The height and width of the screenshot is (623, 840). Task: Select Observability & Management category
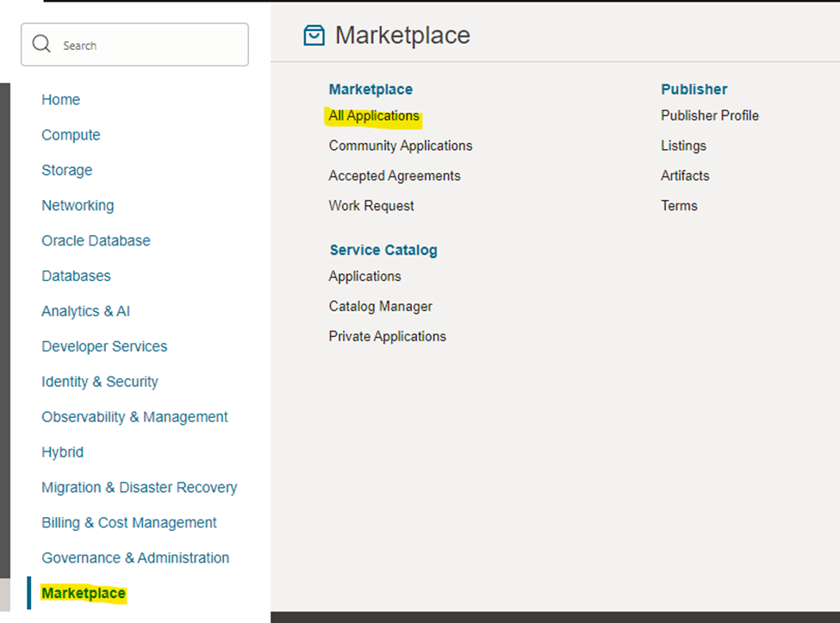point(134,417)
